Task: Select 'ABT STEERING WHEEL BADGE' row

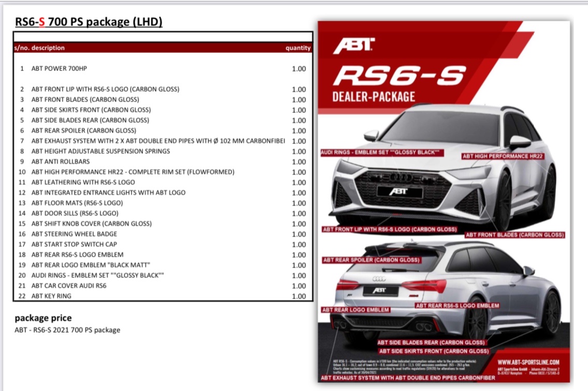Action: pyautogui.click(x=74, y=234)
